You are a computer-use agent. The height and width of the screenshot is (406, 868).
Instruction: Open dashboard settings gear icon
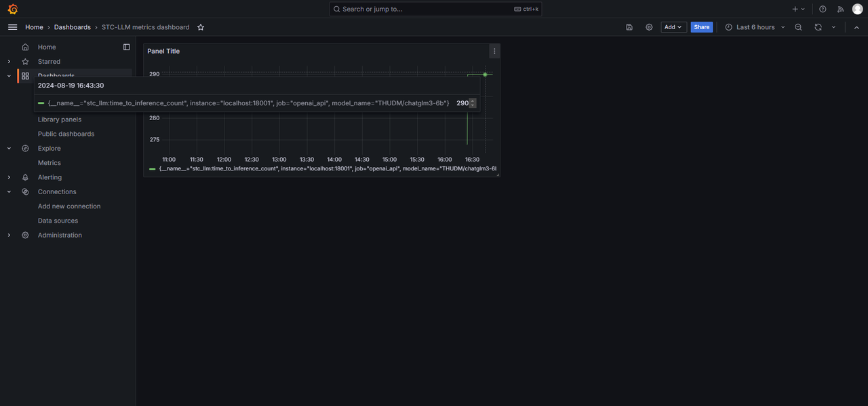point(649,27)
